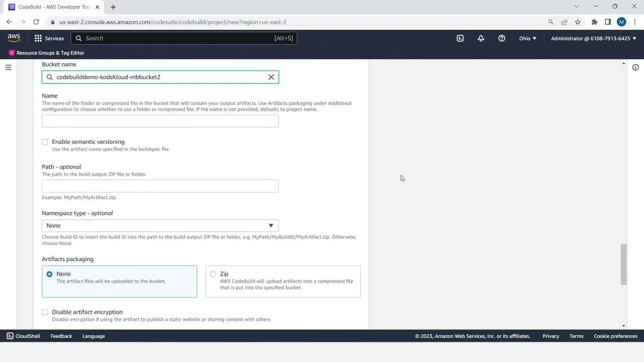Open the side navigation hamburger menu
This screenshot has width=644, height=362.
(x=8, y=67)
